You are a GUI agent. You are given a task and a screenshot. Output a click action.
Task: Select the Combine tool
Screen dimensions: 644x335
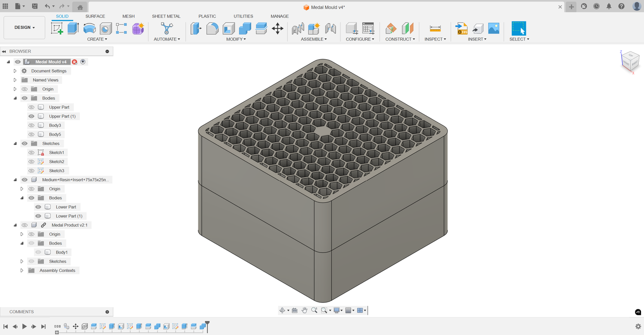click(245, 29)
